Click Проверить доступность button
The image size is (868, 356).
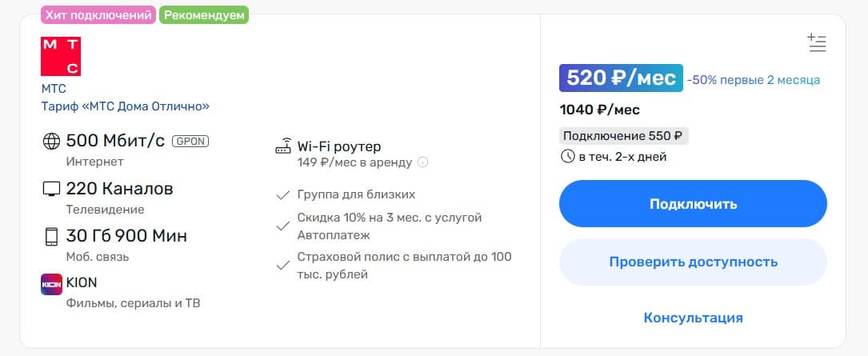pyautogui.click(x=693, y=262)
